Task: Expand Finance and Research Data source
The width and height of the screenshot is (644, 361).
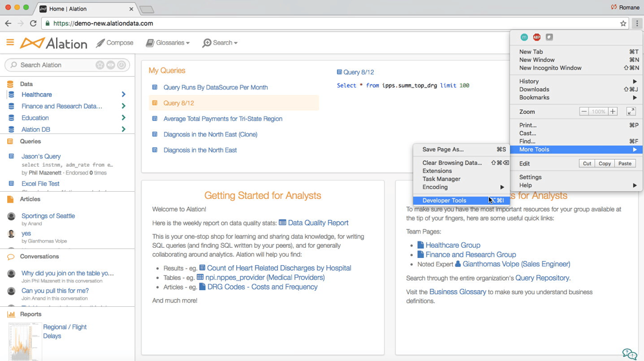Action: point(123,106)
